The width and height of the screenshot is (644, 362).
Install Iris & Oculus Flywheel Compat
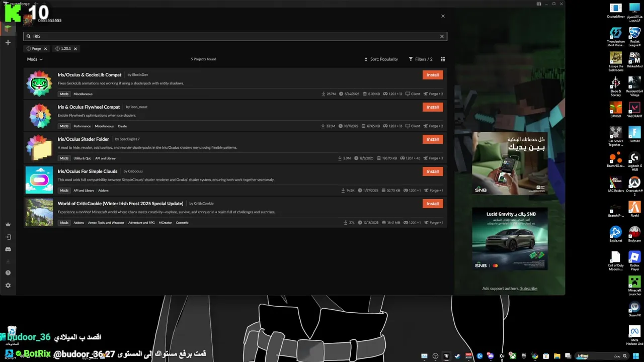click(433, 107)
